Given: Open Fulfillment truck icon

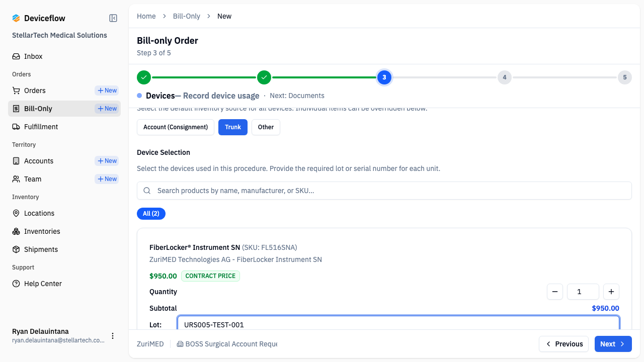Looking at the screenshot, I should (x=16, y=127).
